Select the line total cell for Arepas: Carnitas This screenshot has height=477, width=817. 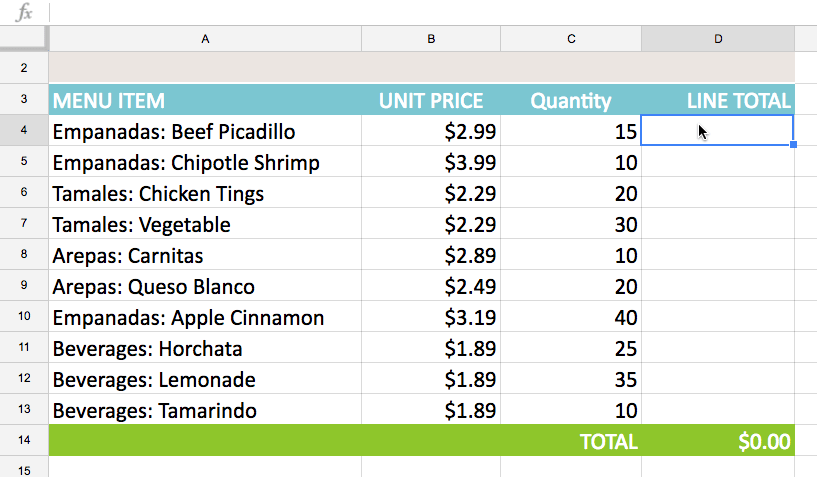[x=718, y=256]
